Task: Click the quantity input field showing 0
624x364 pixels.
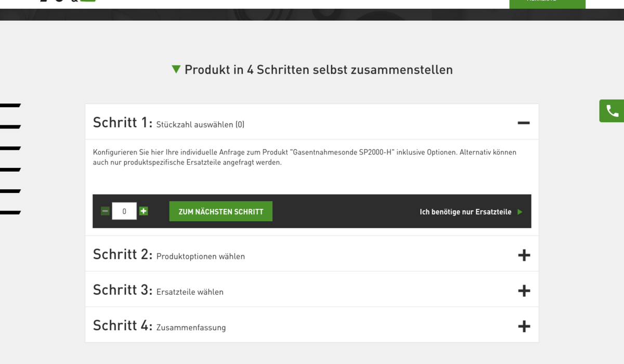Action: [x=124, y=211]
